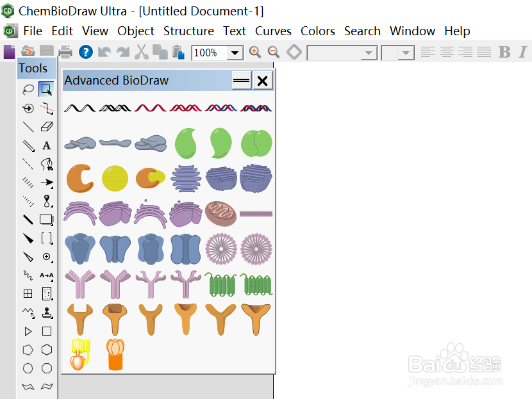This screenshot has height=399, width=532.
Task: Select the Wavy Bond tool
Action: [28, 275]
